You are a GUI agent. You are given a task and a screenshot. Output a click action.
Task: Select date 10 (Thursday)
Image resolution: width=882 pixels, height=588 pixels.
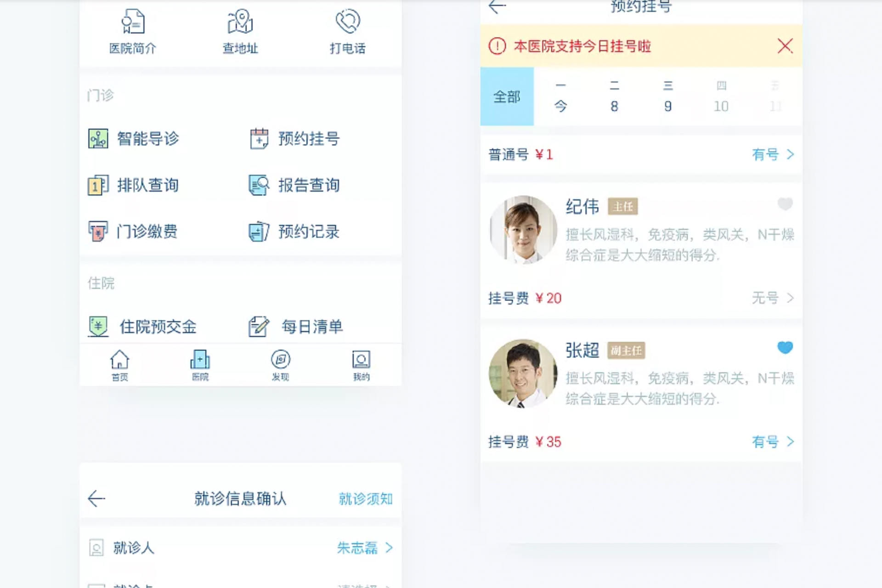tap(721, 97)
